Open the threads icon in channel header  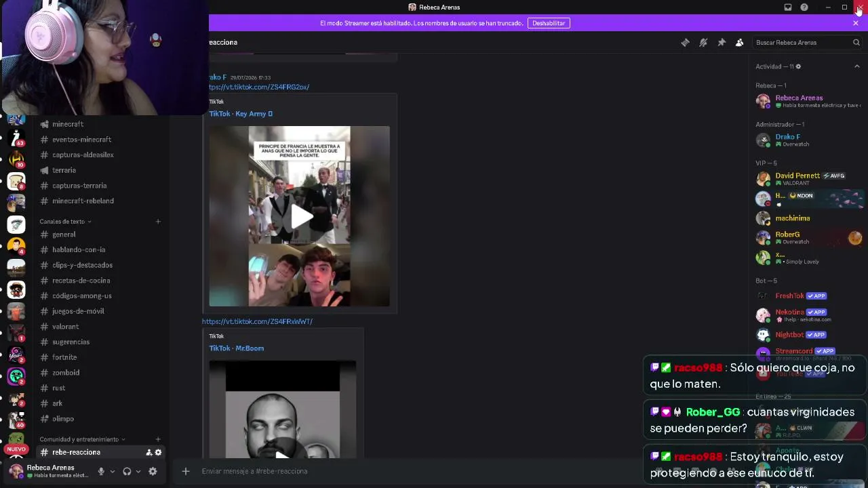685,42
